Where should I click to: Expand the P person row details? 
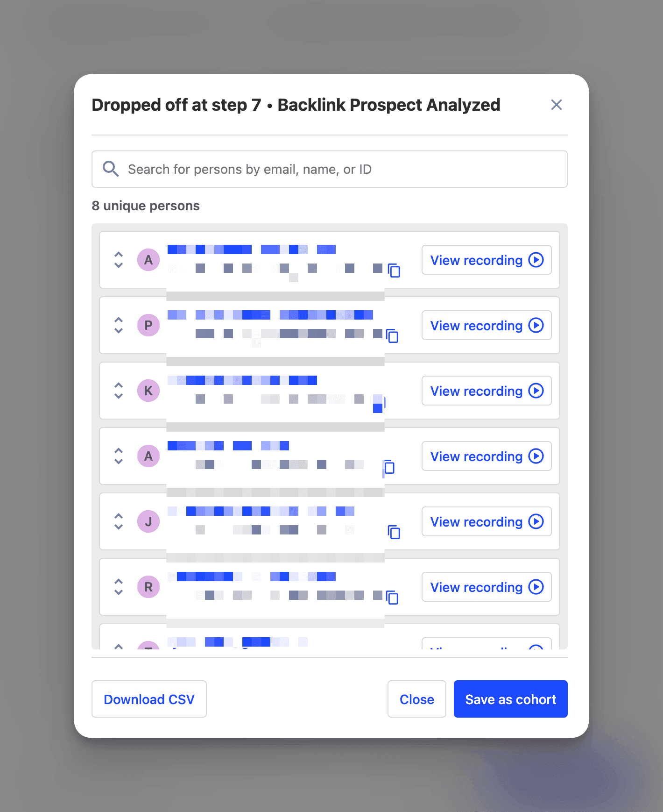pos(119,325)
